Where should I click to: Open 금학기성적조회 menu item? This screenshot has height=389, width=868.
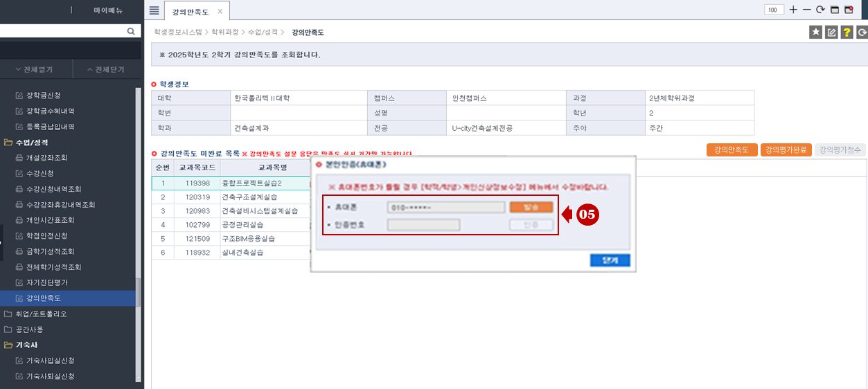click(50, 251)
